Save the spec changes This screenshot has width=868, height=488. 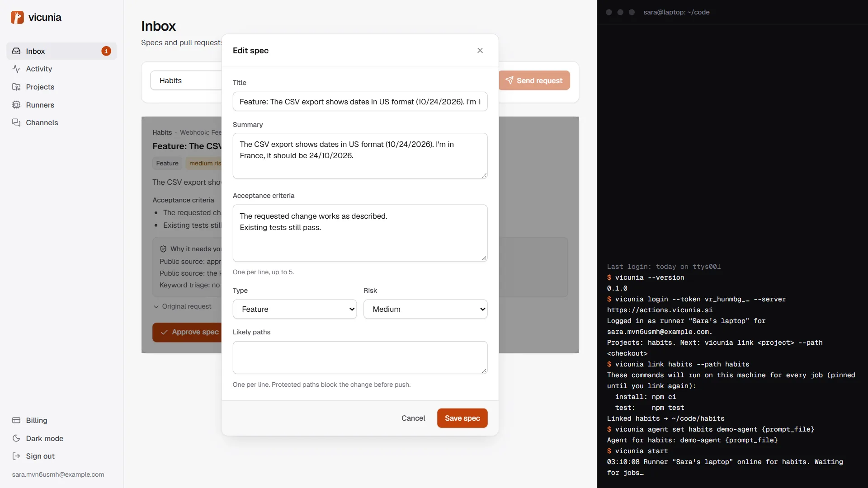[x=462, y=418]
